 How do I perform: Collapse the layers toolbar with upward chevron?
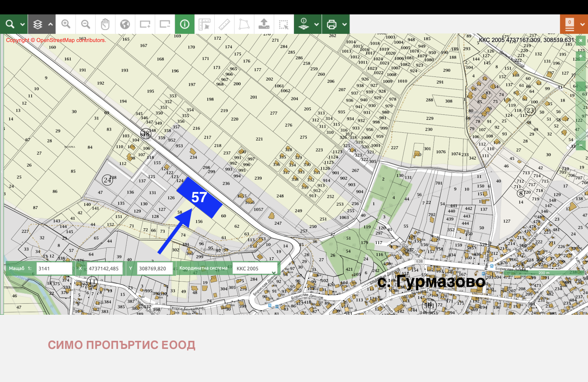[x=50, y=24]
